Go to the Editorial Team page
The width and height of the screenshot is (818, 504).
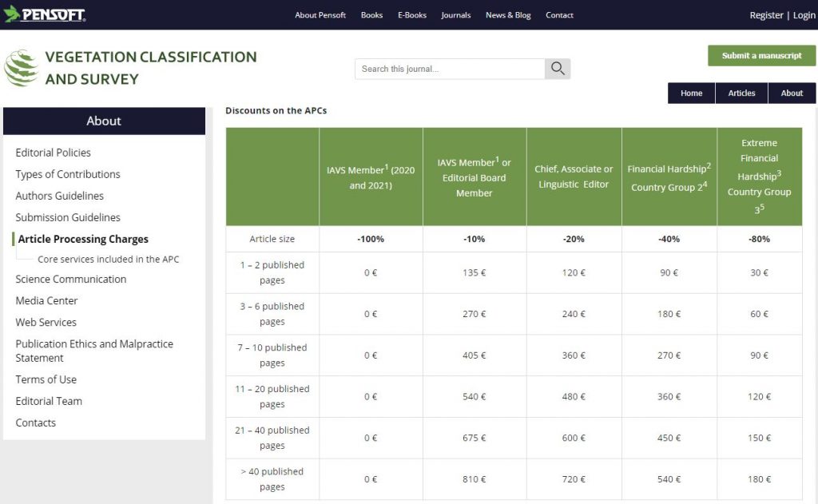[x=49, y=401]
